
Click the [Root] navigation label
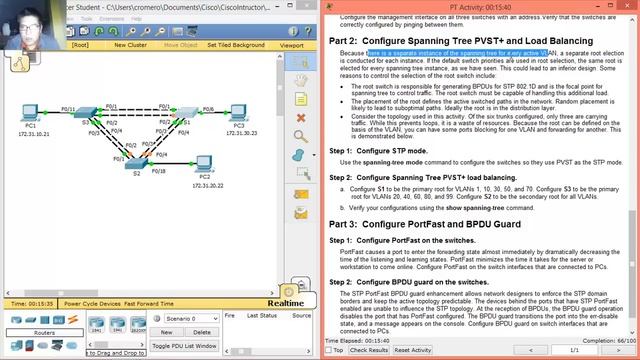80,45
